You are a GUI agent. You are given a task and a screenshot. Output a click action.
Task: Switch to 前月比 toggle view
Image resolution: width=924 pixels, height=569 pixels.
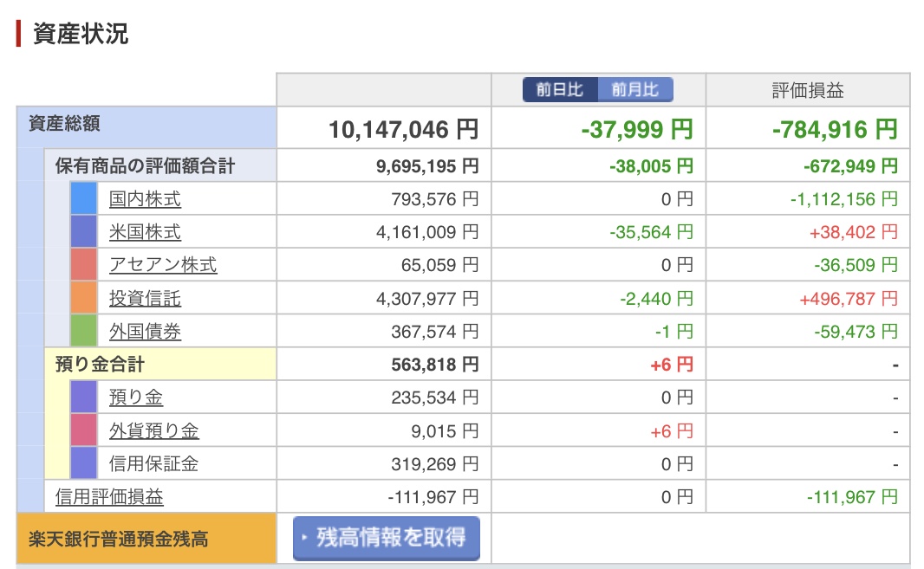point(635,90)
